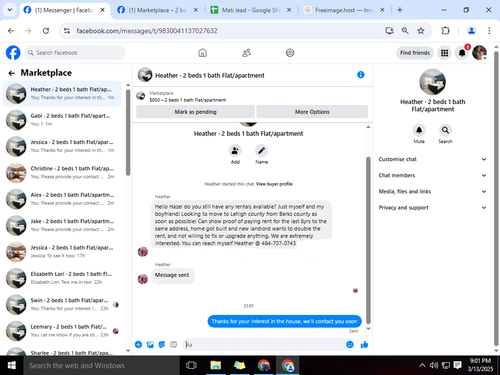500x375 pixels.
Task: Search in conversation magnifier icon
Action: point(445,130)
